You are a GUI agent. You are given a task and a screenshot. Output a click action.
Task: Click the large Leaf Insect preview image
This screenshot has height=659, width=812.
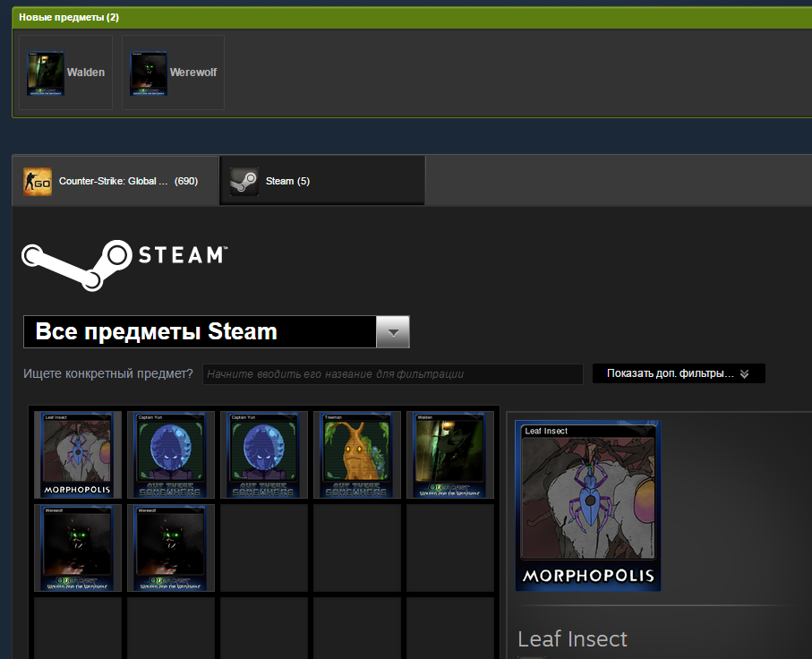[x=588, y=507]
